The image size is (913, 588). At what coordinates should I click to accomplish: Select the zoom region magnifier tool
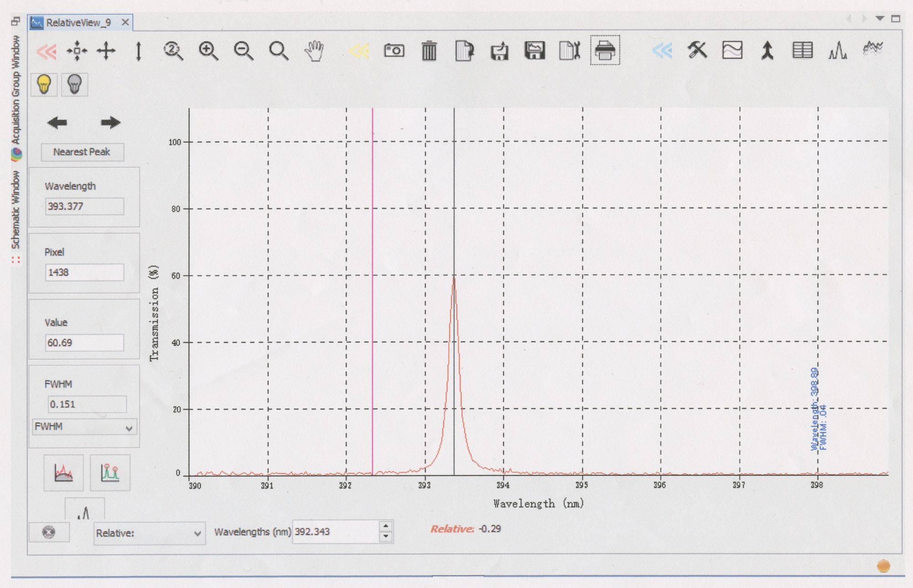click(278, 51)
